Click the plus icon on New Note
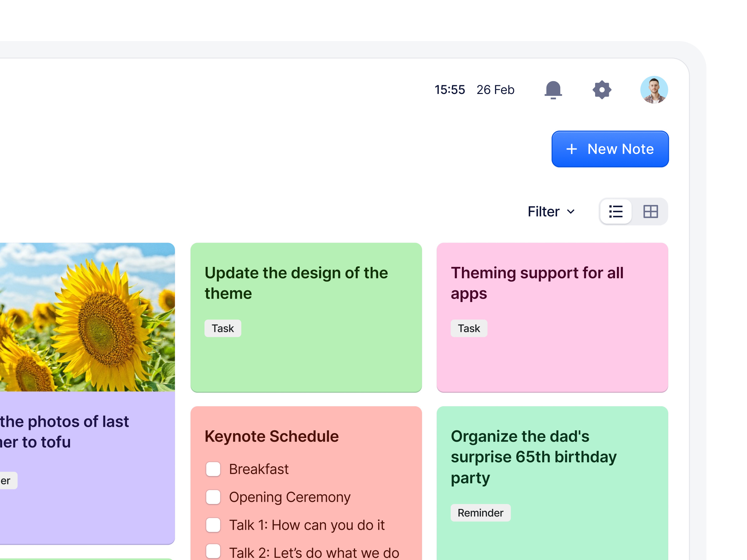747x560 pixels. pyautogui.click(x=572, y=149)
